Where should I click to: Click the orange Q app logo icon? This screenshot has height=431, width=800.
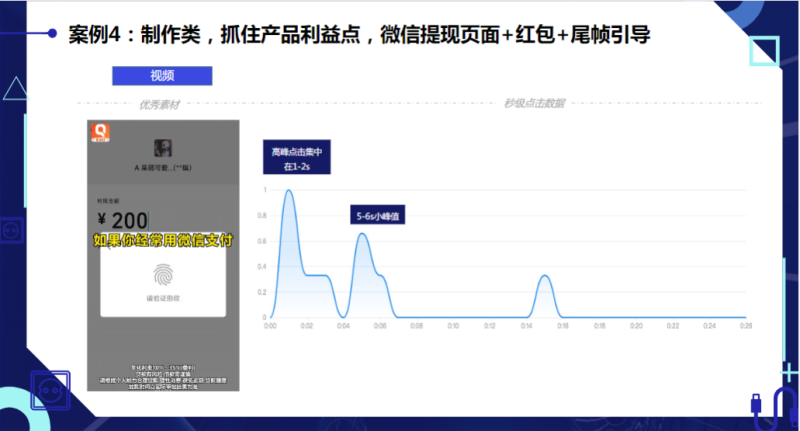tap(101, 133)
